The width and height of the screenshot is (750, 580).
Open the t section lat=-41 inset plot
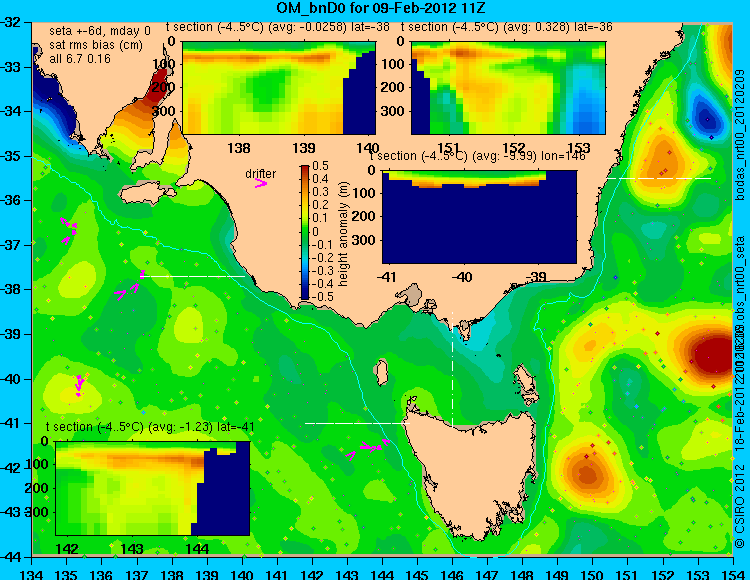(153, 488)
